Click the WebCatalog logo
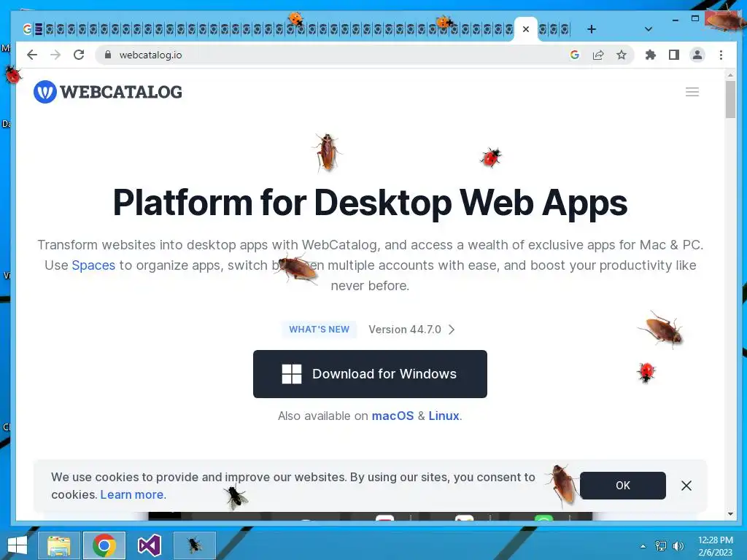 [x=108, y=91]
